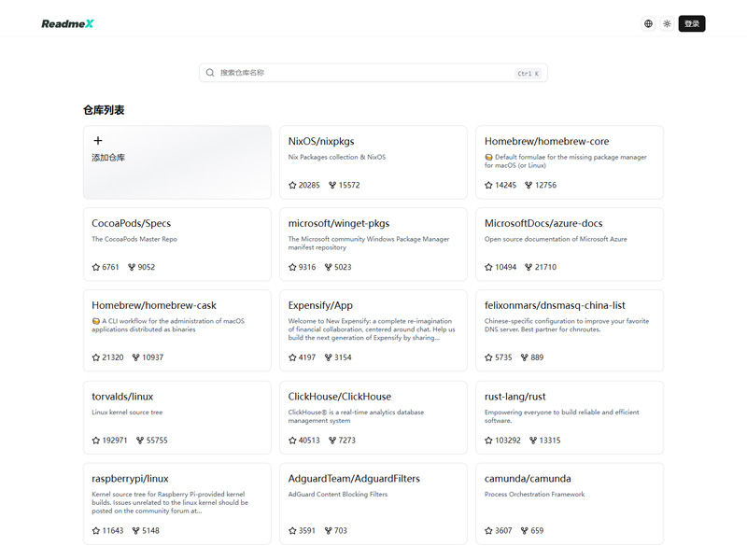747x560 pixels.
Task: Click the Ctrl K shortcut badge
Action: click(x=528, y=74)
